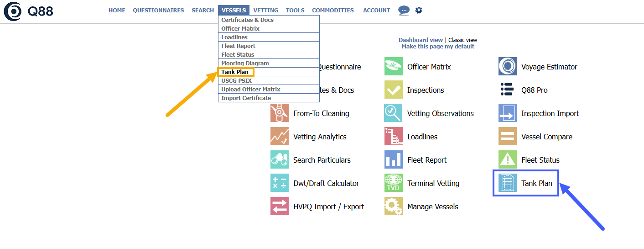The image size is (644, 249).
Task: Click the Inspections checkmark icon
Action: coord(394,90)
